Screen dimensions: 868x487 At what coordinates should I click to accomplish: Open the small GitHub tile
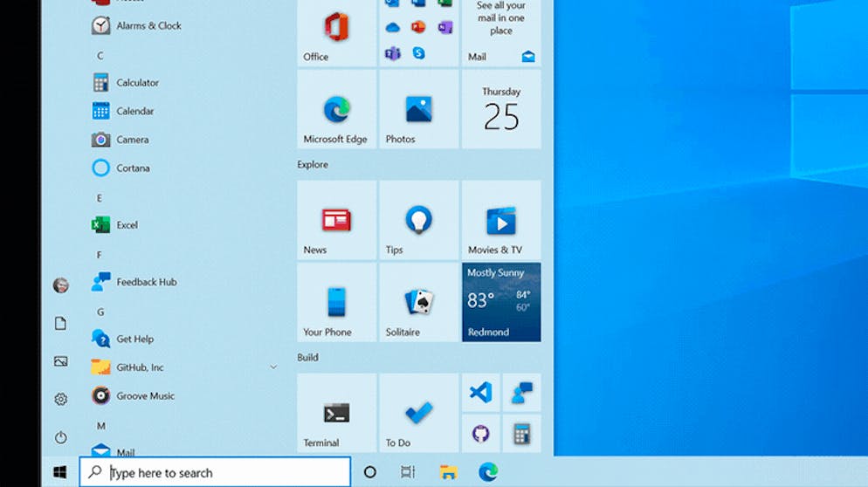tap(481, 433)
